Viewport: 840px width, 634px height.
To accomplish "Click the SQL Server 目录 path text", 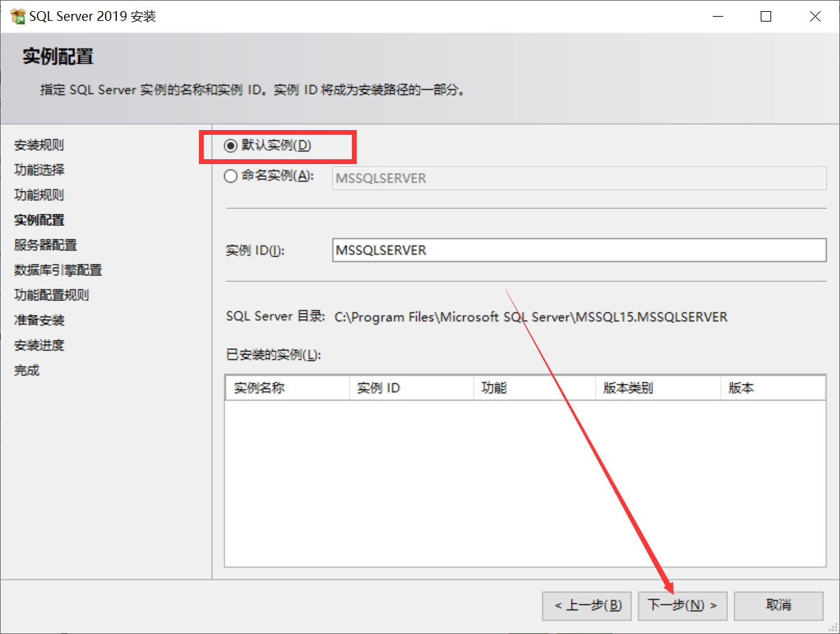I will pyautogui.click(x=528, y=316).
